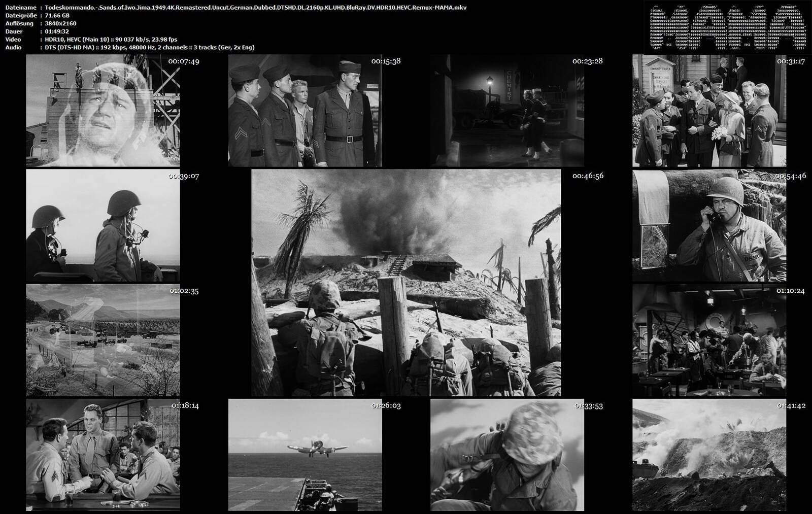Click the smoking hillside thumbnail at 01:41:42

click(709, 455)
